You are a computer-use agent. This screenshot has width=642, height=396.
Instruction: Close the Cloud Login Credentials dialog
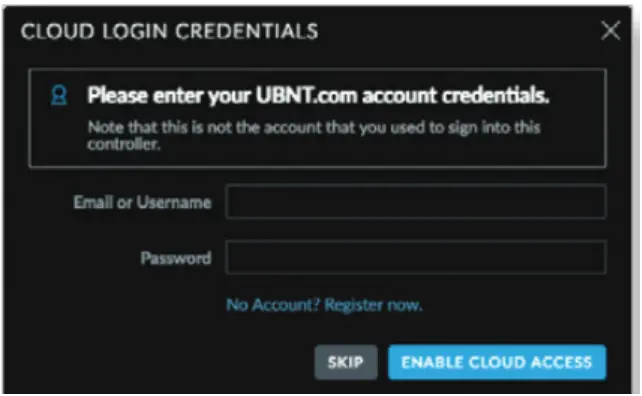tap(610, 31)
